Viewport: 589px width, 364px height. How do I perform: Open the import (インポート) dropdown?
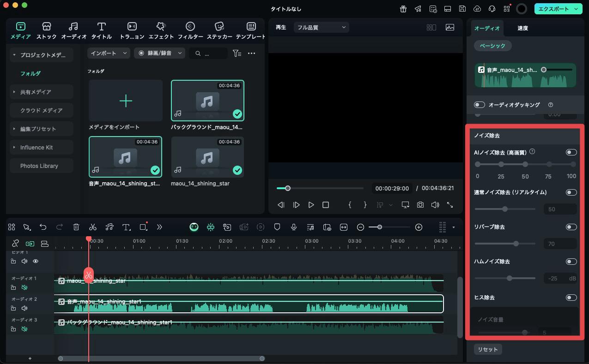(x=109, y=54)
